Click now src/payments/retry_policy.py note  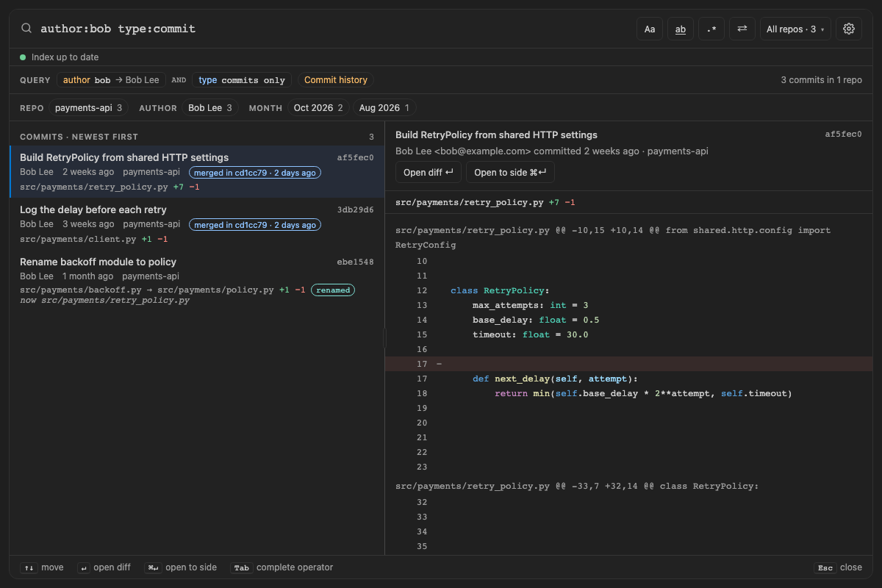click(104, 300)
